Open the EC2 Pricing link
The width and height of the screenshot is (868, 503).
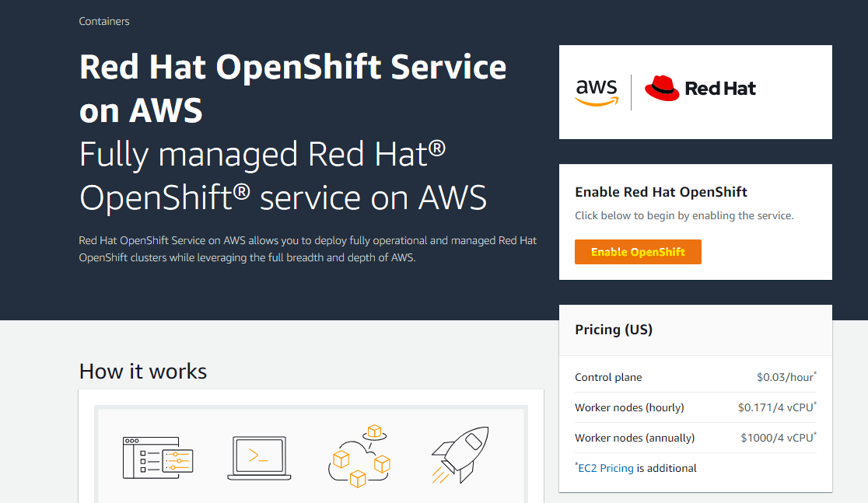[x=606, y=467]
